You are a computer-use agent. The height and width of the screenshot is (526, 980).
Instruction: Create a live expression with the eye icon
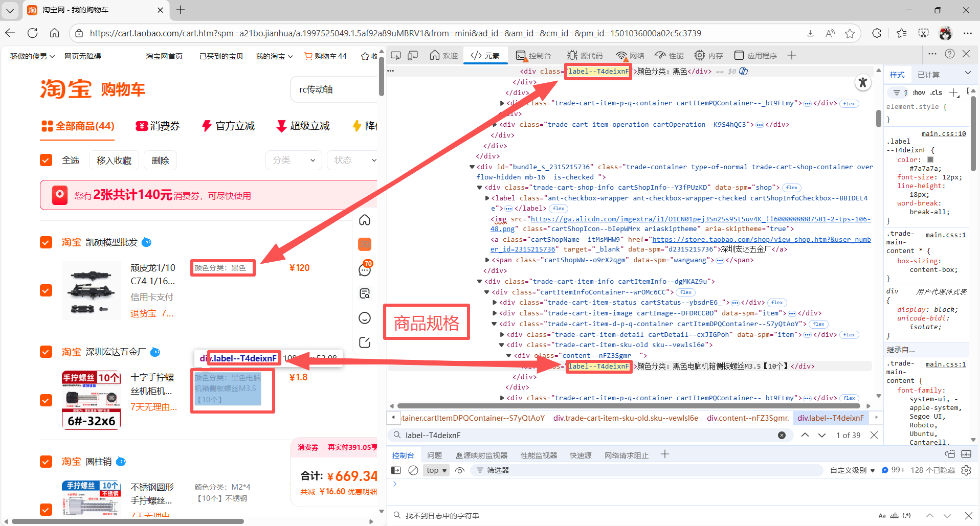tap(460, 470)
